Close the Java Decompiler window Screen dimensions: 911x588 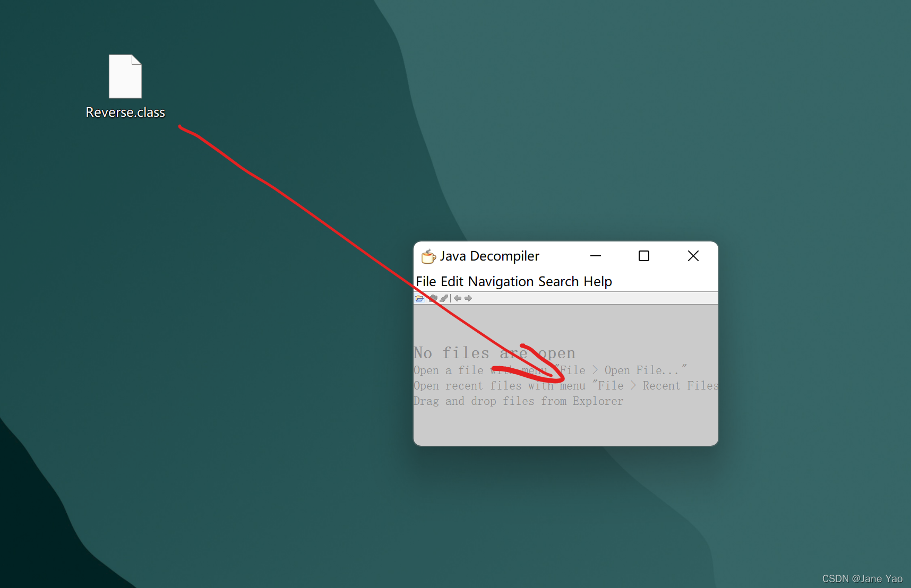(x=693, y=256)
